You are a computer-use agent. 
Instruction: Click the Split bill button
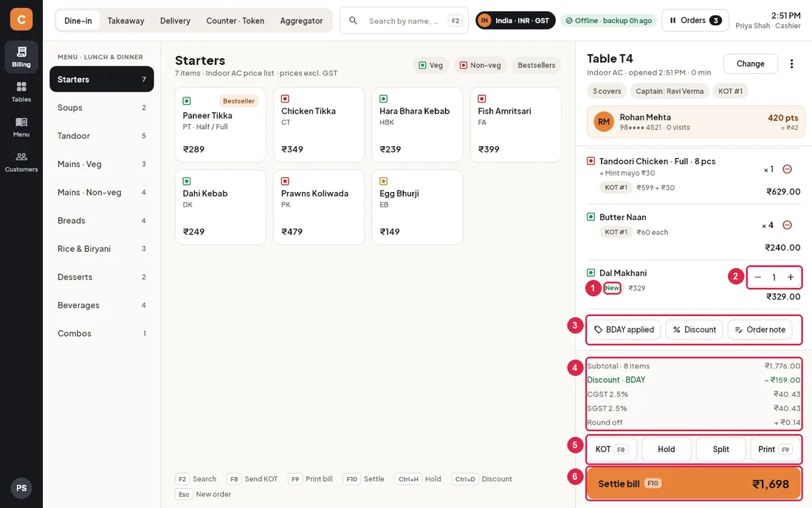721,449
